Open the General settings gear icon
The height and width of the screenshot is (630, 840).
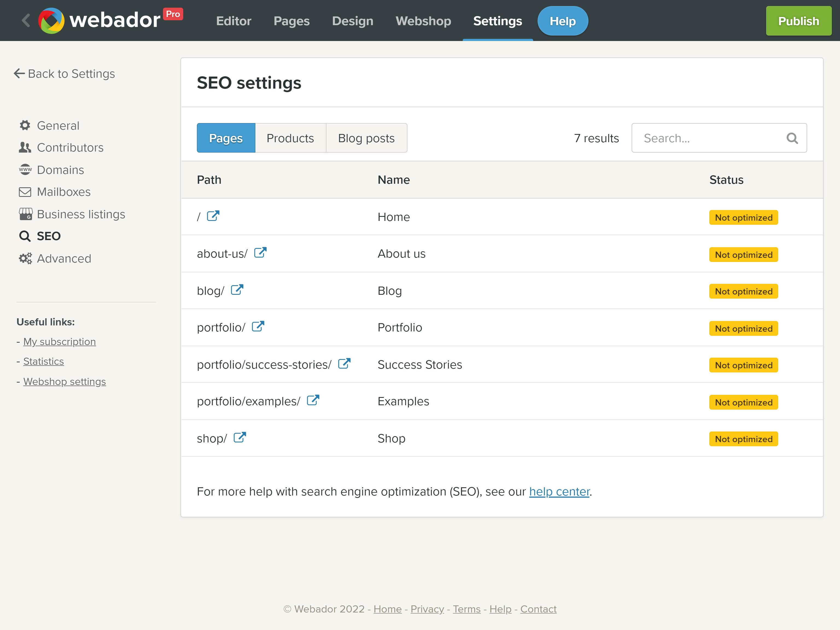coord(25,125)
